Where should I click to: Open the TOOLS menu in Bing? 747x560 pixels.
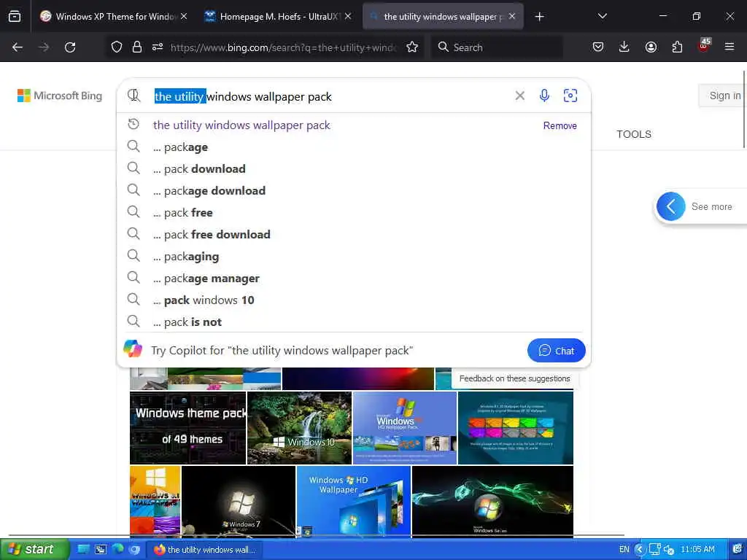(634, 134)
